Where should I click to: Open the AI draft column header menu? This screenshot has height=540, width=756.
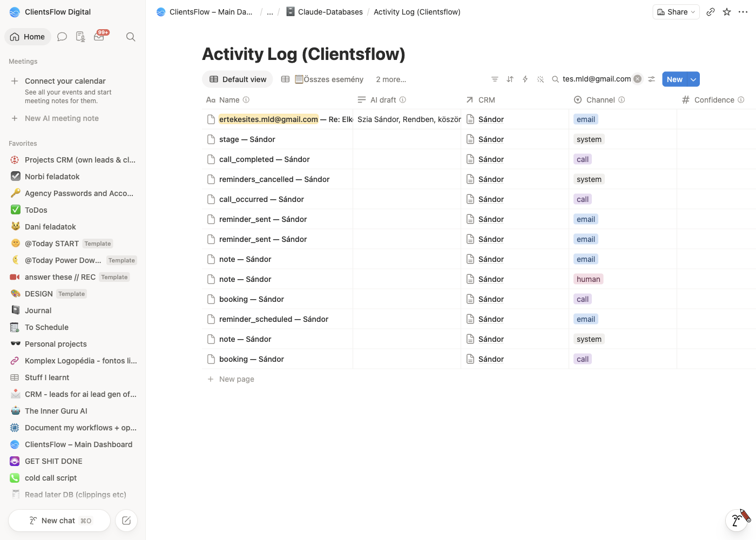tap(382, 100)
